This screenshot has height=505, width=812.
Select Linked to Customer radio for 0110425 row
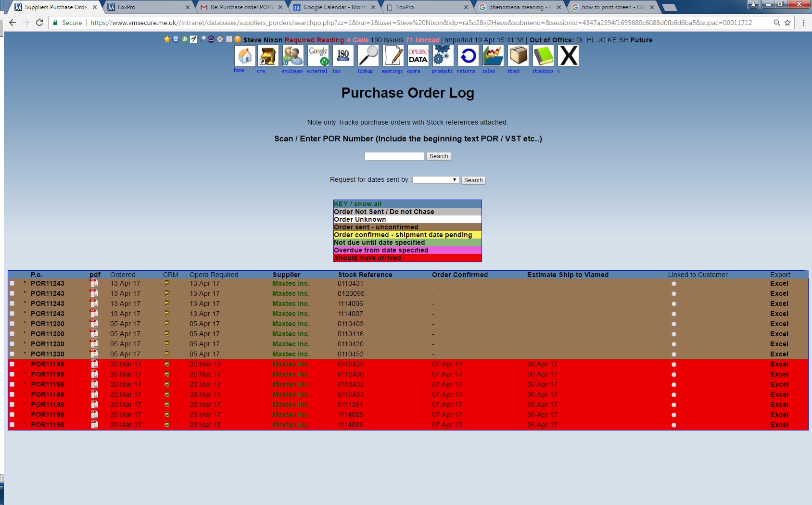(674, 365)
